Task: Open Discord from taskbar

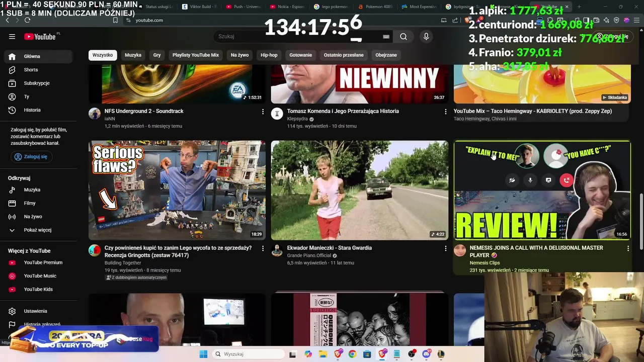Action: [426, 354]
